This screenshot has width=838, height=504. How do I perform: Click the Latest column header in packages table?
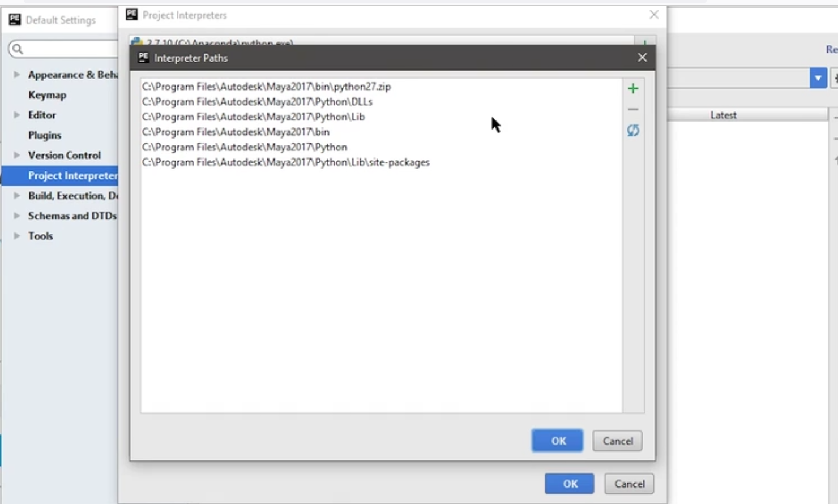(x=723, y=115)
